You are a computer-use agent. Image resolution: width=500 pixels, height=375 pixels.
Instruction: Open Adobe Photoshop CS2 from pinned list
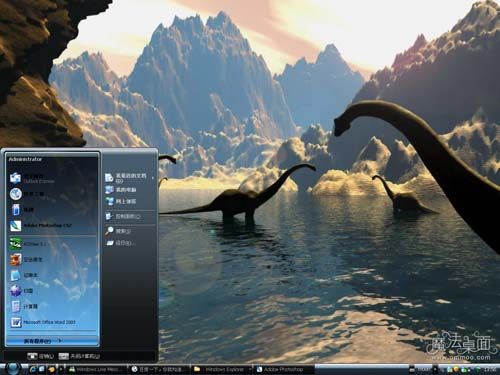coord(52,226)
